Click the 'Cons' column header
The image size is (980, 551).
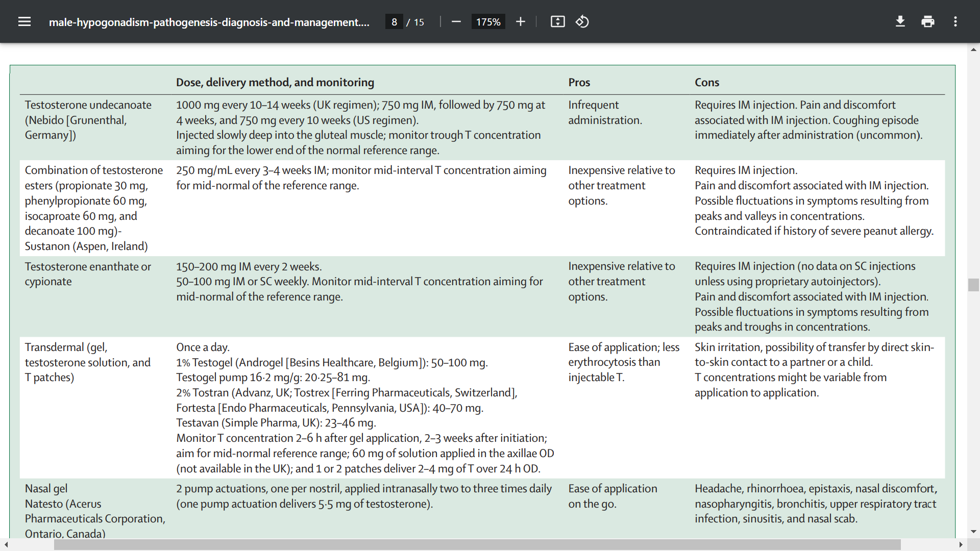point(707,82)
